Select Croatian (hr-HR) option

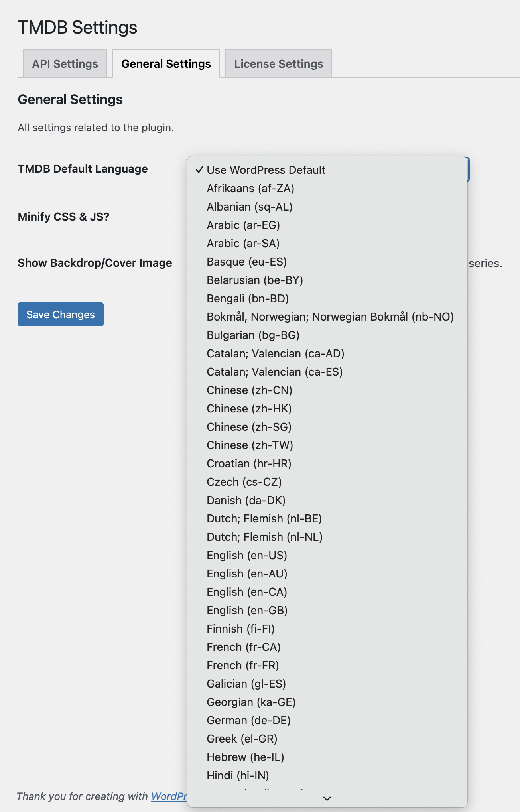[327, 463]
